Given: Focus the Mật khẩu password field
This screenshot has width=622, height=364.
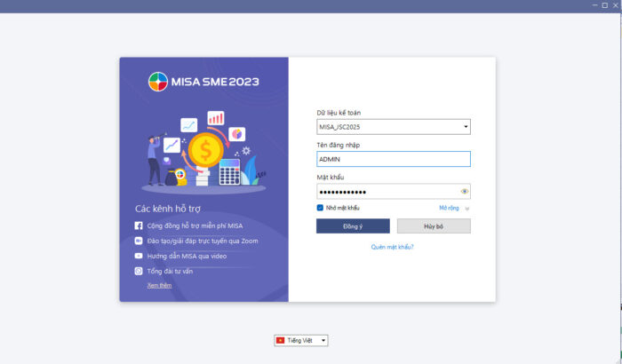Looking at the screenshot, I should tap(387, 191).
